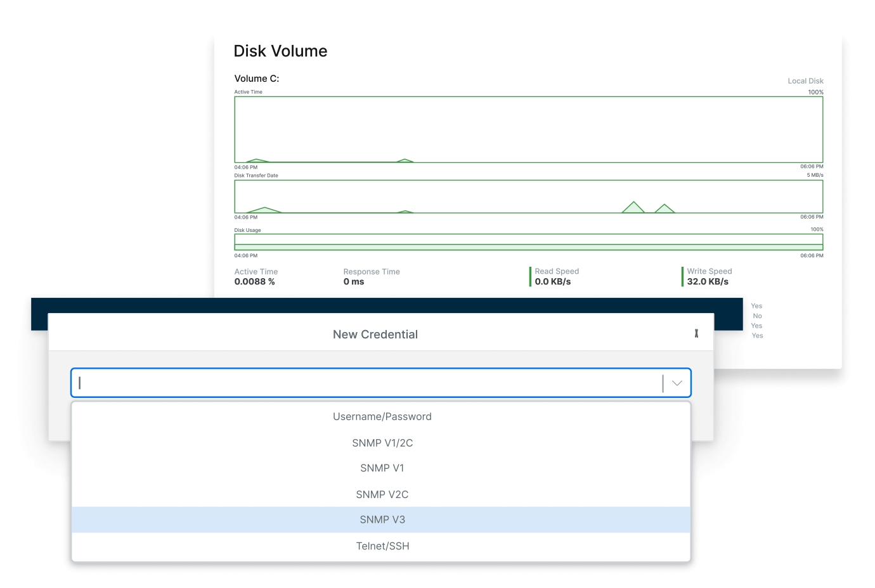Click the Disk Usage bar

click(528, 242)
